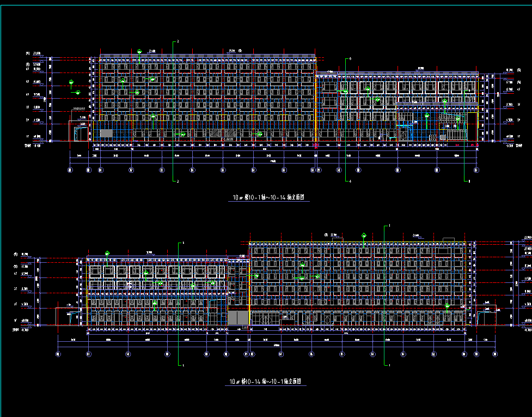532x417 pixels.
Task: Click entrance canopy at left end of upper elevation
Action: (80, 131)
